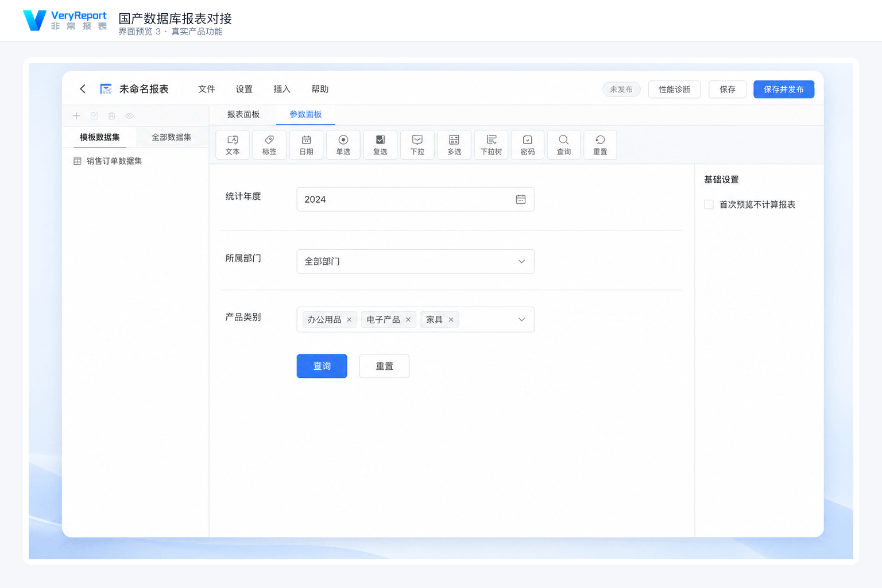Click the 保存并发布 button

click(x=784, y=90)
